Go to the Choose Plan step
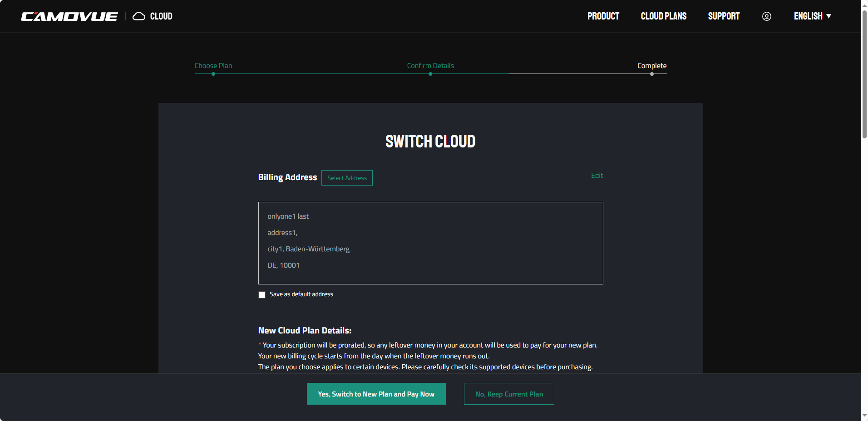 213,66
